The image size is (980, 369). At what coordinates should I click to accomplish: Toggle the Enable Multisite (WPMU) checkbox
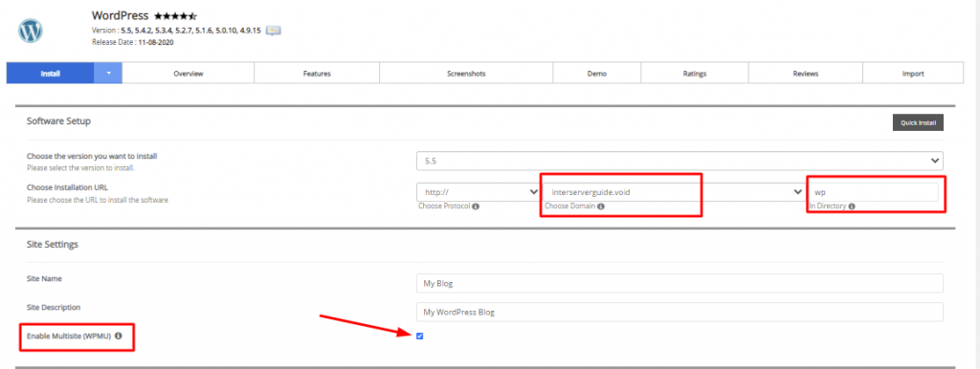pyautogui.click(x=419, y=336)
